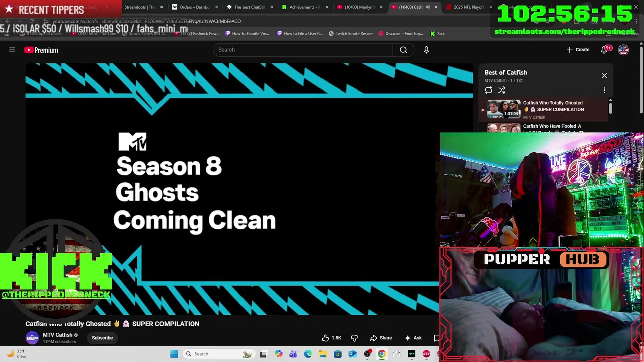Open the 'Discover - Find Top...' bookmark
Viewport: 644px width, 362px height.
[400, 34]
